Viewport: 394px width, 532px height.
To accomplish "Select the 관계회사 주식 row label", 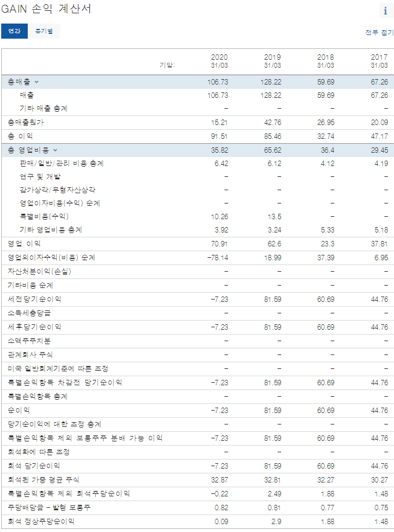I will 30,354.
